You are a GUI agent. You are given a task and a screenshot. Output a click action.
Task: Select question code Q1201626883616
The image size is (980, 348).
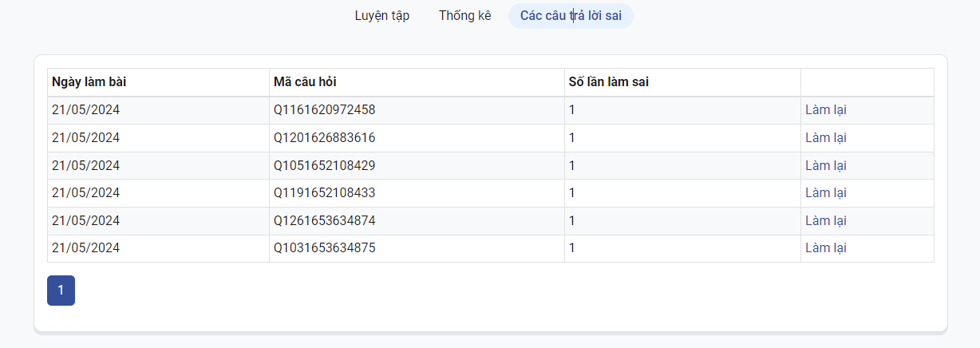[x=324, y=138]
